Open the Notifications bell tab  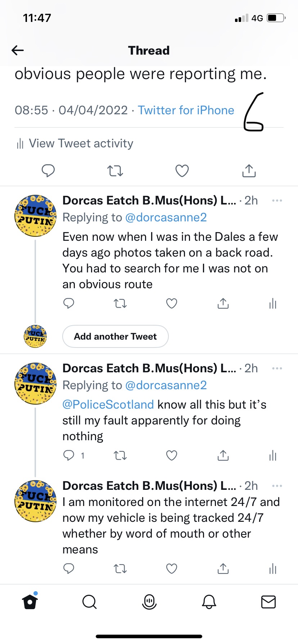coord(209,602)
